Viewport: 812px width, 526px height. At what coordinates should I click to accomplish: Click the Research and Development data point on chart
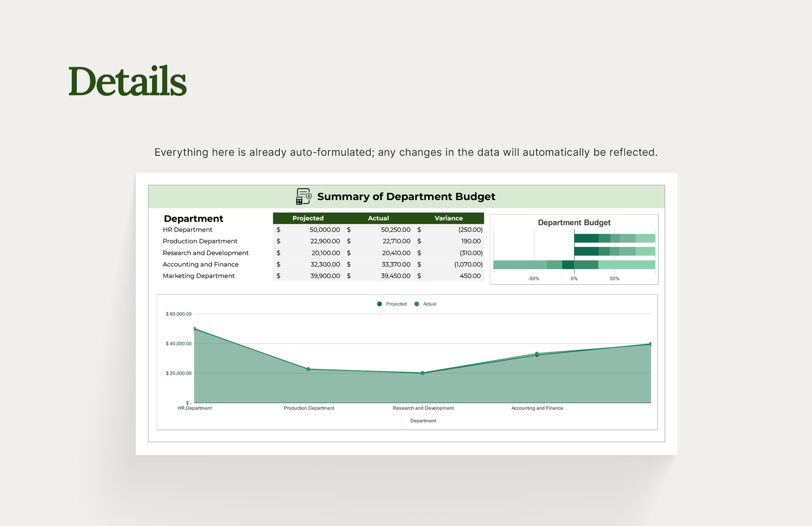(423, 373)
